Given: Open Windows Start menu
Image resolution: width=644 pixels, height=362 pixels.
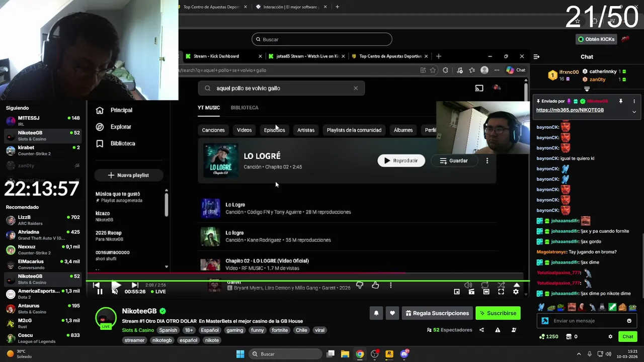Looking at the screenshot, I should coord(240,354).
